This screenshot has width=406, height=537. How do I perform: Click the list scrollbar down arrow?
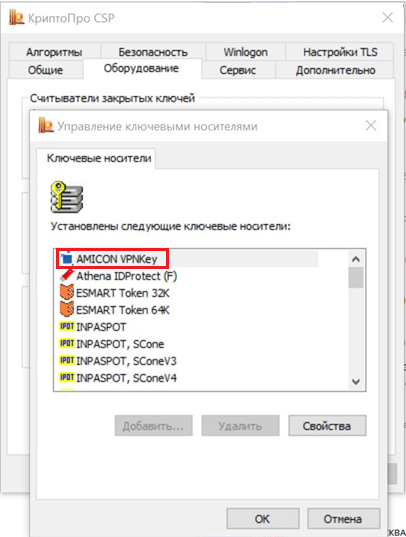click(356, 381)
